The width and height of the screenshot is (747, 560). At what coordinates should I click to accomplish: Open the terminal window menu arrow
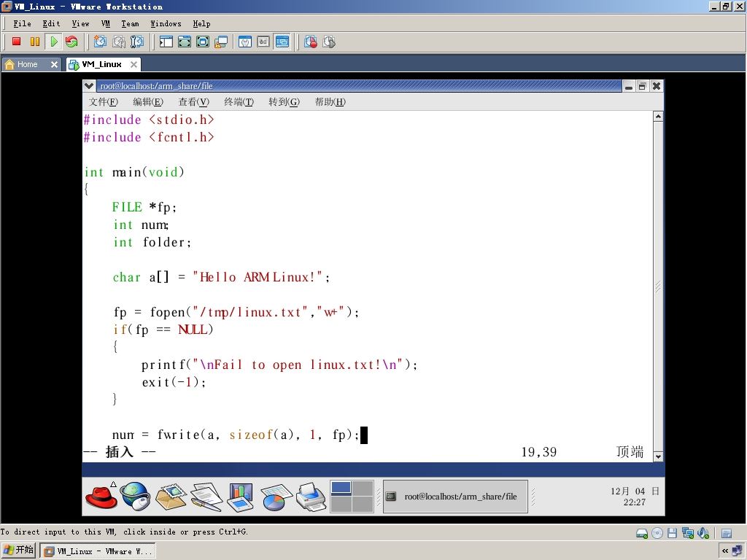89,86
